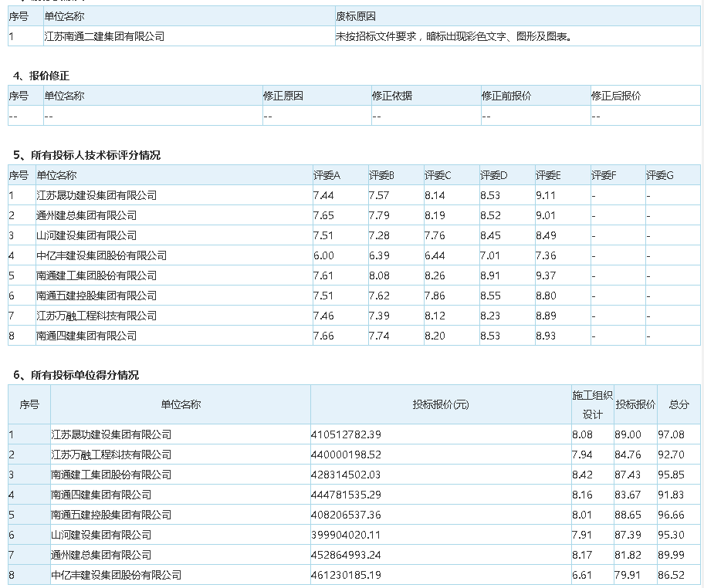
Task: Click 山河建设集团有限公司 in the technical score table
Action: pos(86,235)
